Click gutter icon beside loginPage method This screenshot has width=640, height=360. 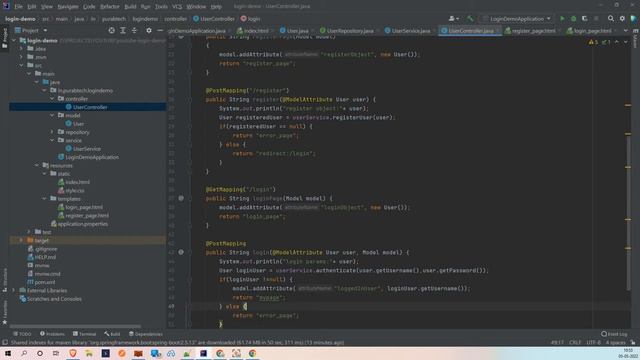pyautogui.click(x=181, y=198)
